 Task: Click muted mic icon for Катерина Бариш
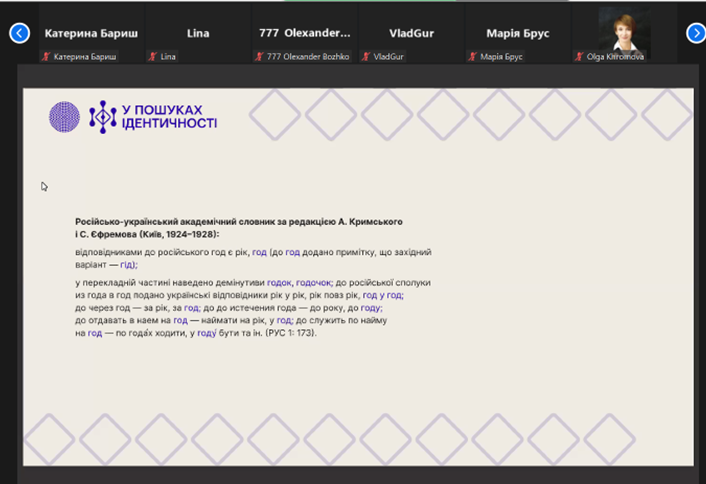(x=46, y=57)
